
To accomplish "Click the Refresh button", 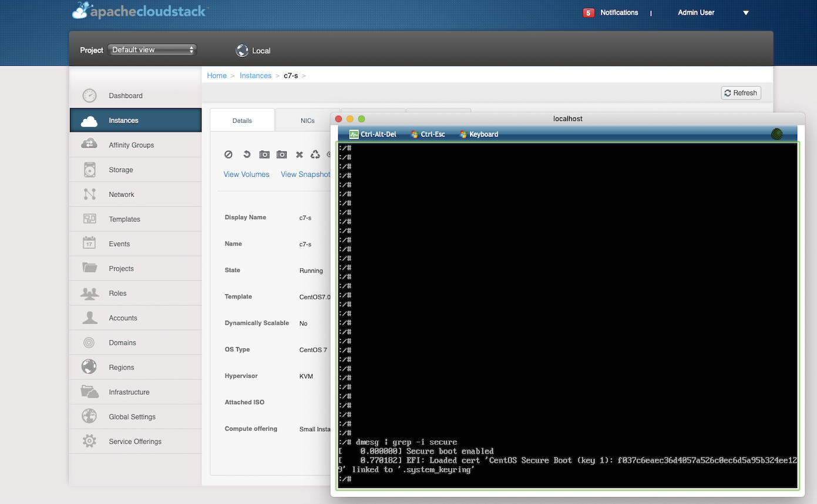I will coord(741,93).
